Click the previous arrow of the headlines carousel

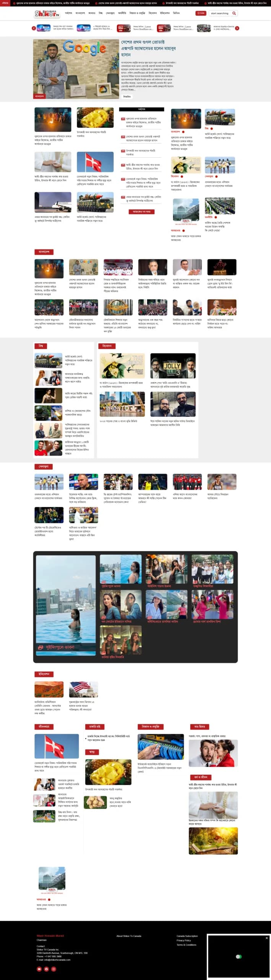[34, 28]
